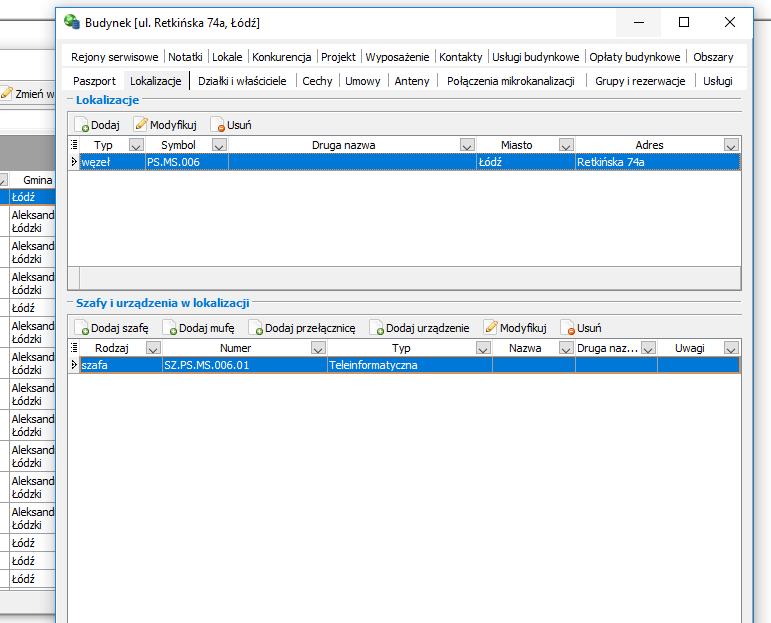Open Uwagi column filter dropdown
Screen dimensions: 771x623
coord(731,348)
